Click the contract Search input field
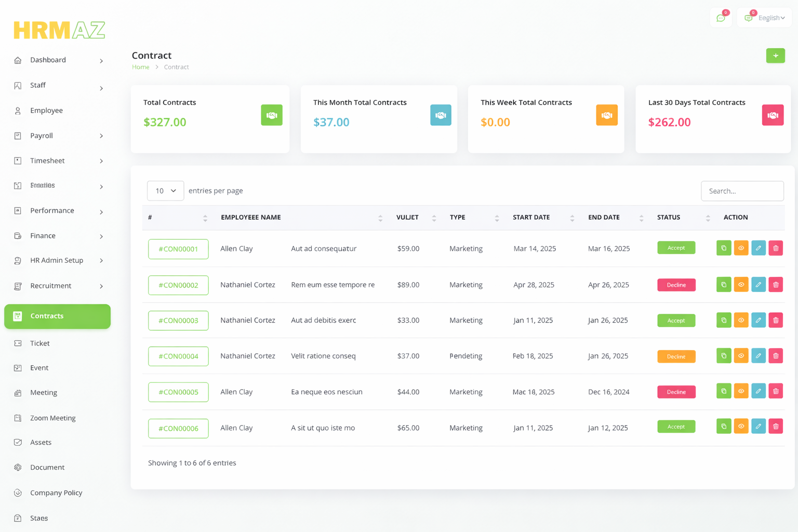Image resolution: width=798 pixels, height=532 pixels. pyautogui.click(x=742, y=191)
